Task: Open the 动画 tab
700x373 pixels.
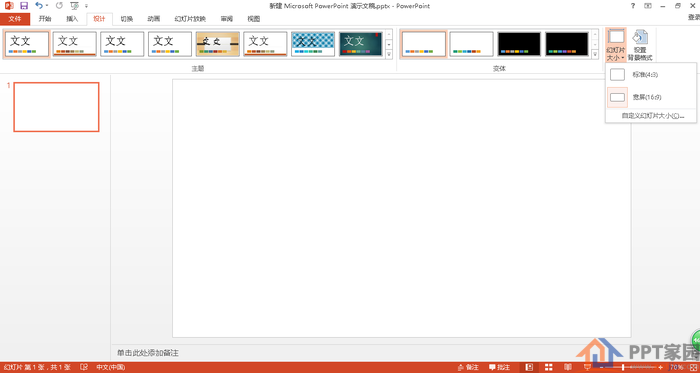Action: coord(154,19)
